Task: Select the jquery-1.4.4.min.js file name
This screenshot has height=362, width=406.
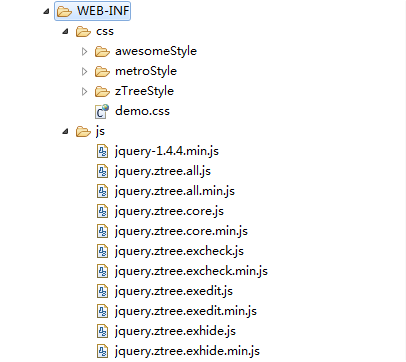Action: click(167, 151)
